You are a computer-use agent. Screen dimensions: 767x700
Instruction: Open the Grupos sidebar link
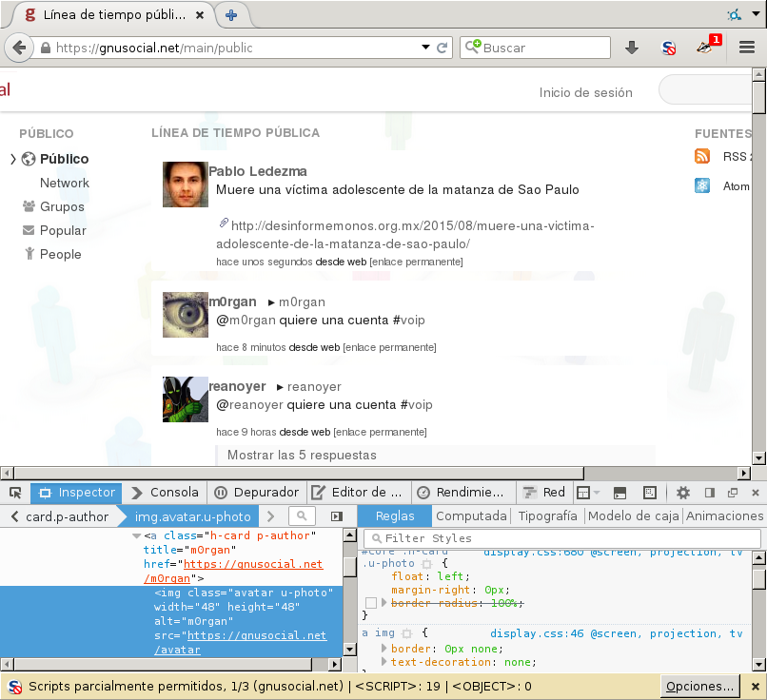tap(62, 206)
